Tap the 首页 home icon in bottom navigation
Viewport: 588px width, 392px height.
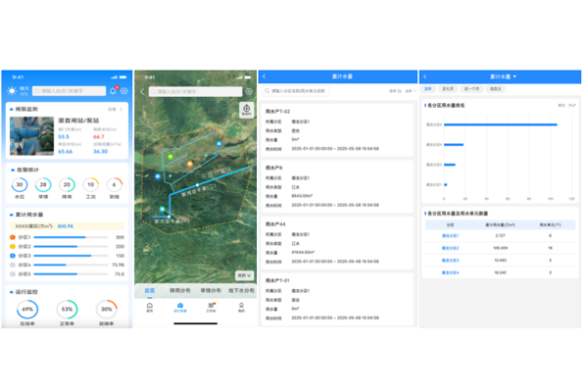[x=150, y=307]
